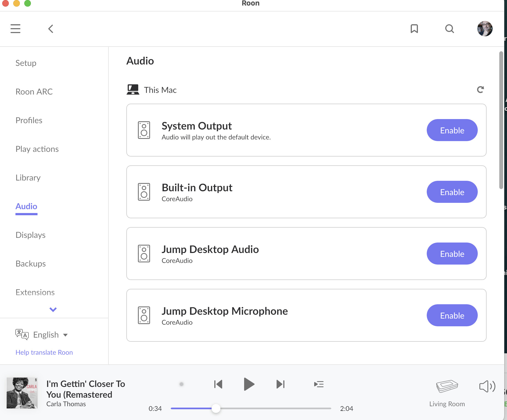
Task: Open the Help translate Roon link
Action: point(44,352)
